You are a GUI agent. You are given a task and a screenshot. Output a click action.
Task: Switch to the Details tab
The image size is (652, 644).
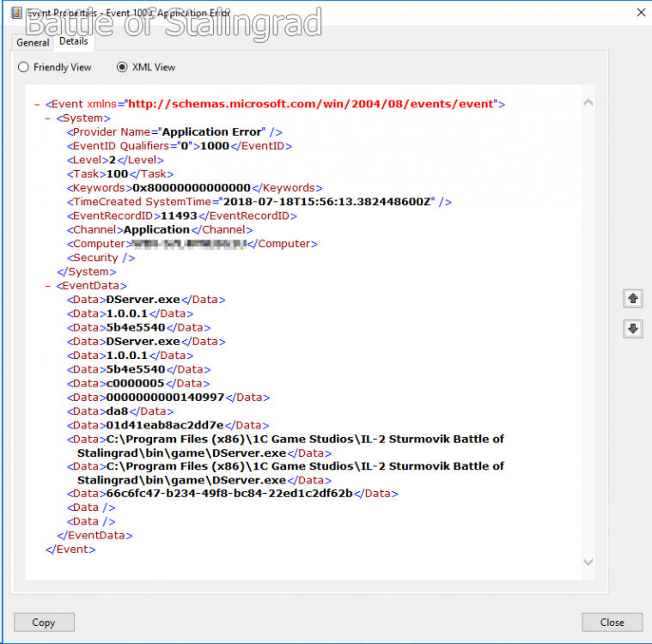coord(74,41)
